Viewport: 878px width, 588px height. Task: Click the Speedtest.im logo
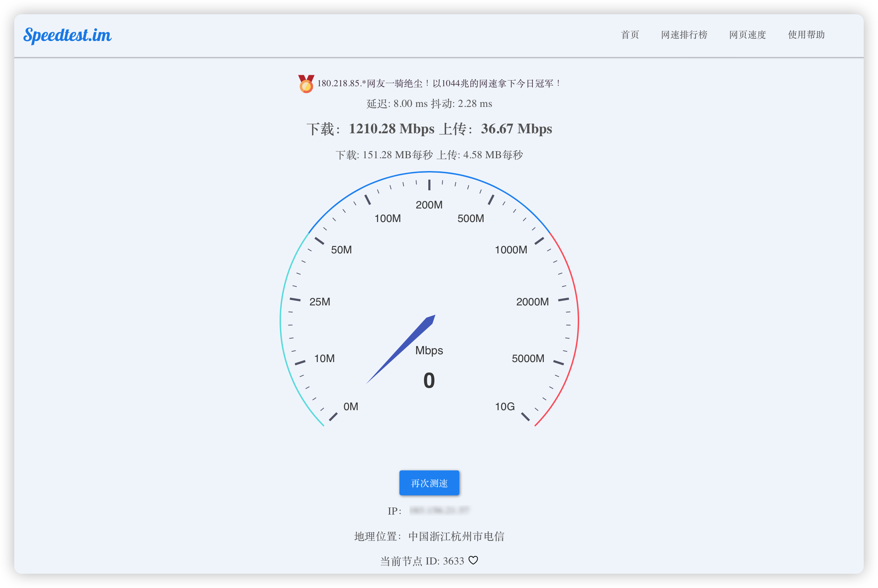pos(67,35)
